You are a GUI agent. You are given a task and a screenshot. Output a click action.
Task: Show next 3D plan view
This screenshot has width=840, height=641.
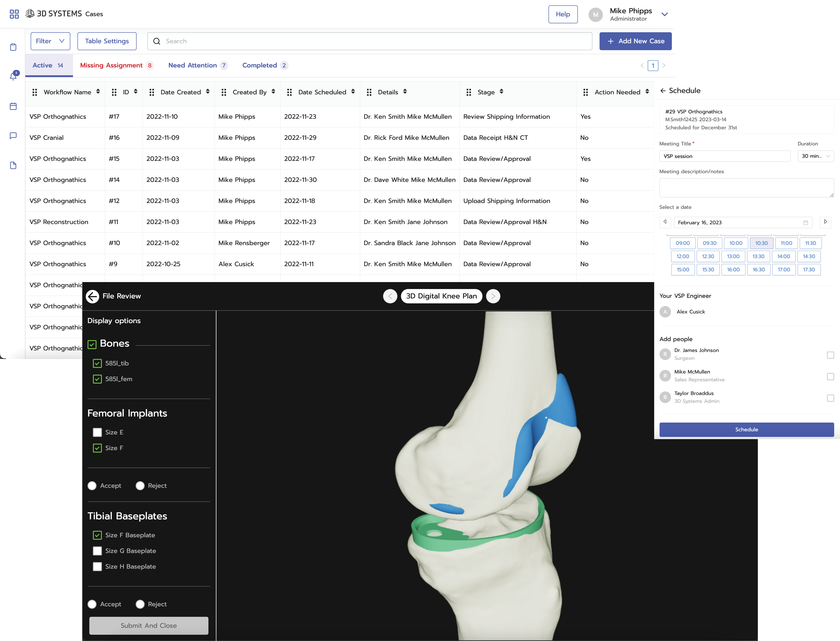click(x=493, y=296)
